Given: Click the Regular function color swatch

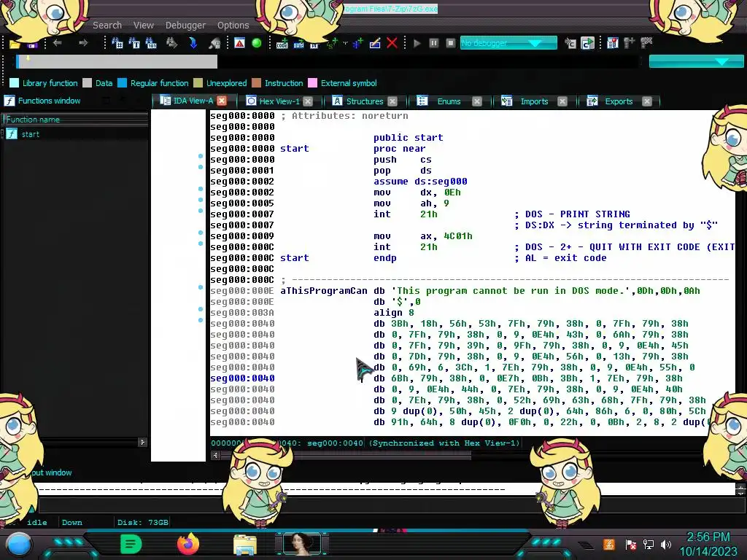Looking at the screenshot, I should (122, 83).
